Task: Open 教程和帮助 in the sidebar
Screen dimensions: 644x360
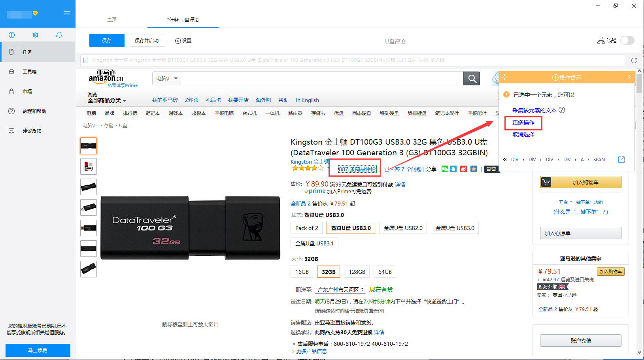Action: [x=38, y=111]
